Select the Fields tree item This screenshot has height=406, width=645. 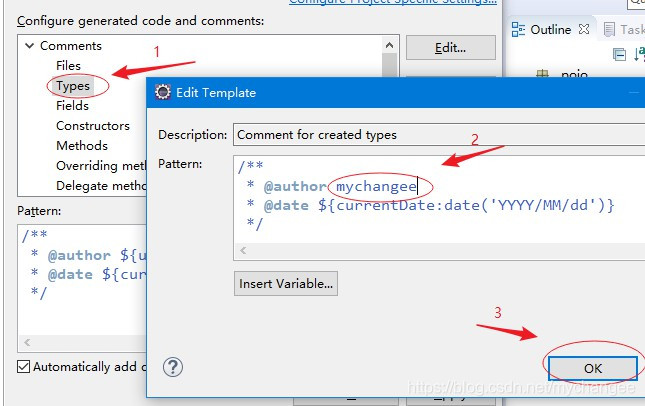(72, 106)
